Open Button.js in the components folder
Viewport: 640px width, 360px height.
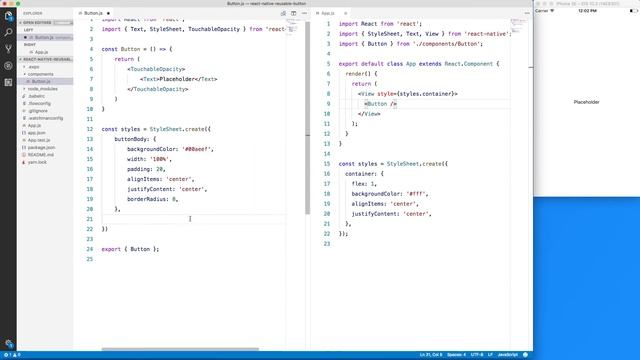pyautogui.click(x=41, y=82)
